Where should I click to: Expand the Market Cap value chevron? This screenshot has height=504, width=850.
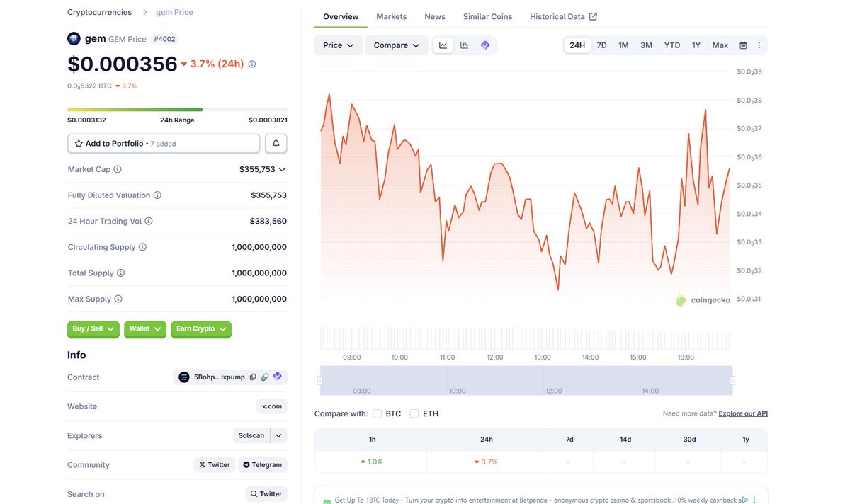click(x=282, y=169)
